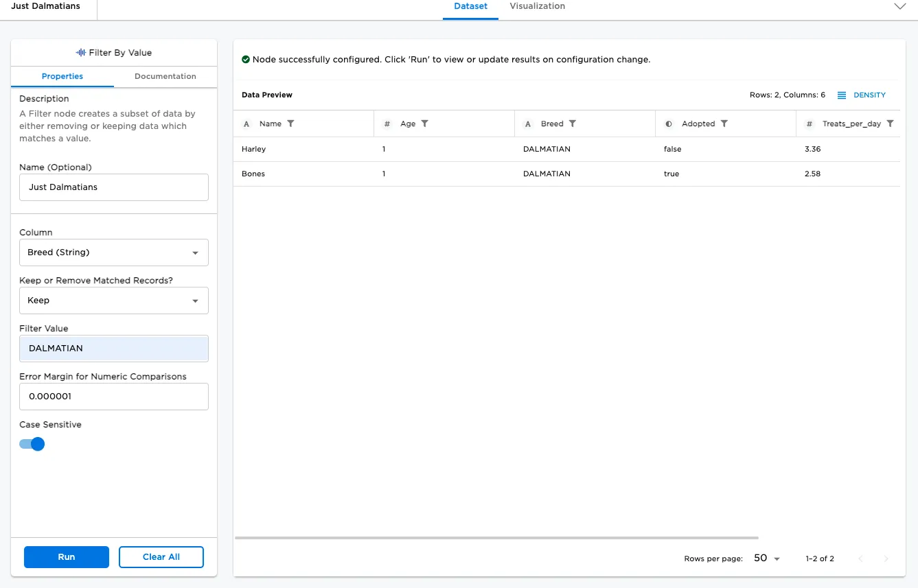Screen dimensions: 918x588
Task: Switch to the Visualization tab
Action: click(x=537, y=6)
